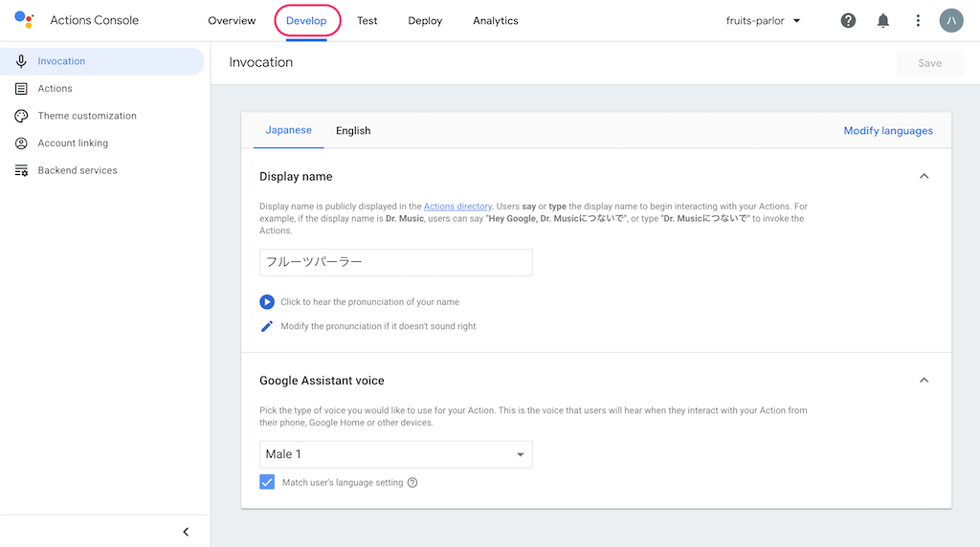
Task: Click the pencil icon to modify pronunciation
Action: (267, 327)
